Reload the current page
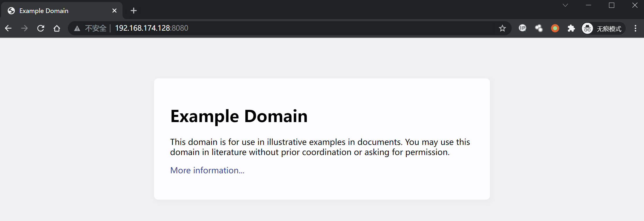This screenshot has width=644, height=221. click(41, 28)
